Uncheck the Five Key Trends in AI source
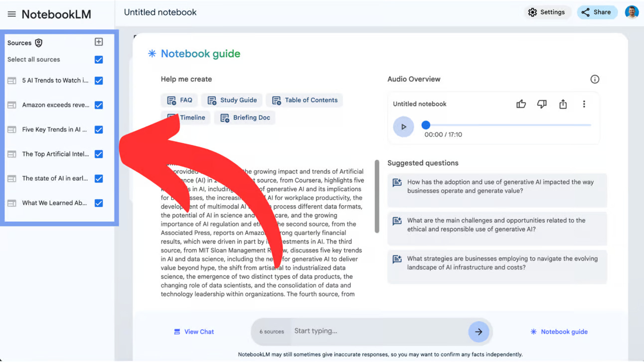Screen dimensions: 644x362 99,129
